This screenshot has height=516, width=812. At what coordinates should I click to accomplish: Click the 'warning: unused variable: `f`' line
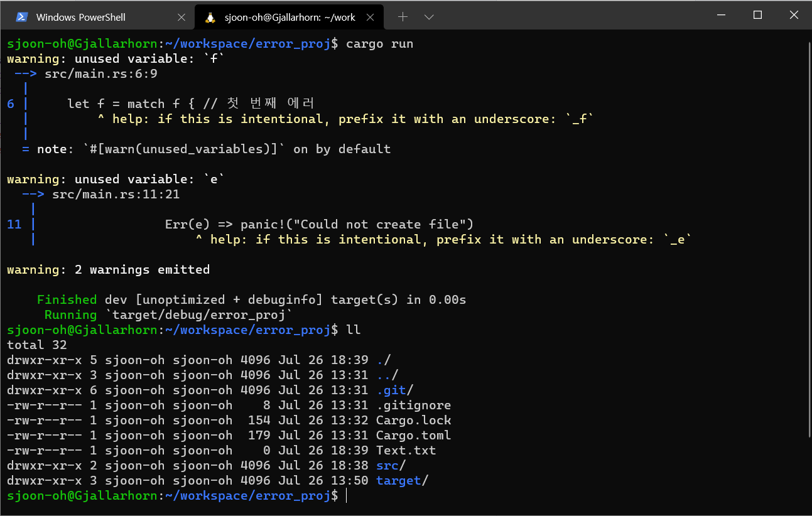(116, 58)
